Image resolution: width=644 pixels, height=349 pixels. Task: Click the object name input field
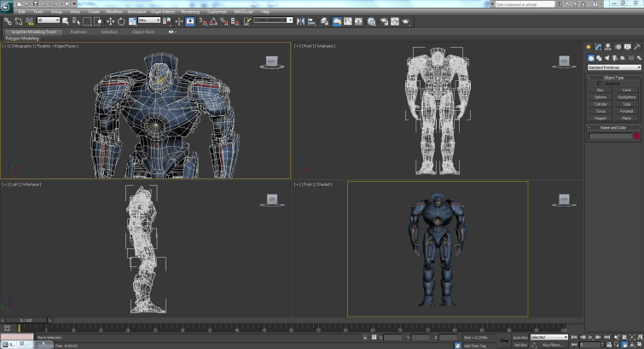point(609,136)
